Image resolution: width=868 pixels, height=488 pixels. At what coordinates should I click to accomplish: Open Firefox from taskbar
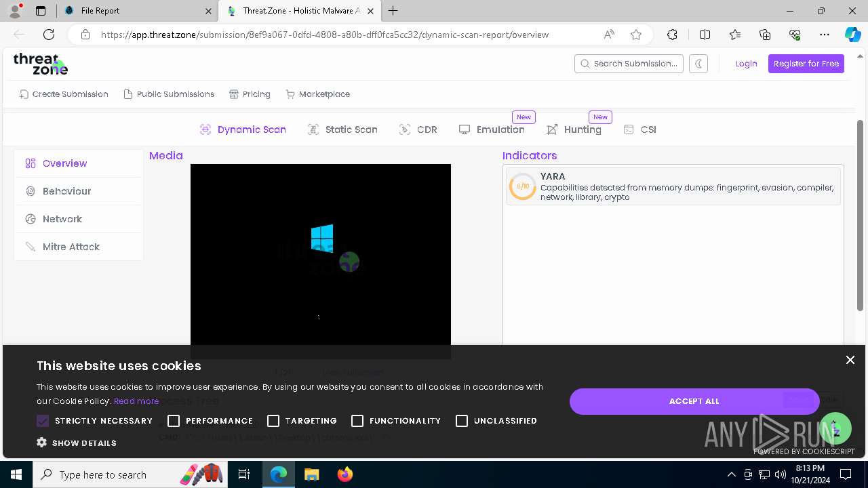[x=344, y=474]
